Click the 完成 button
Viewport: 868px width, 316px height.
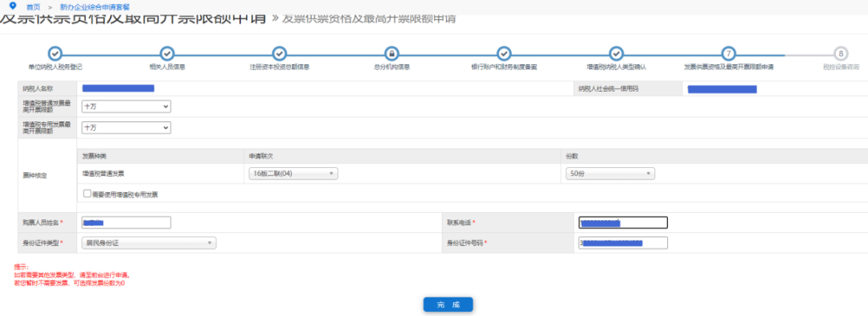pyautogui.click(x=448, y=305)
